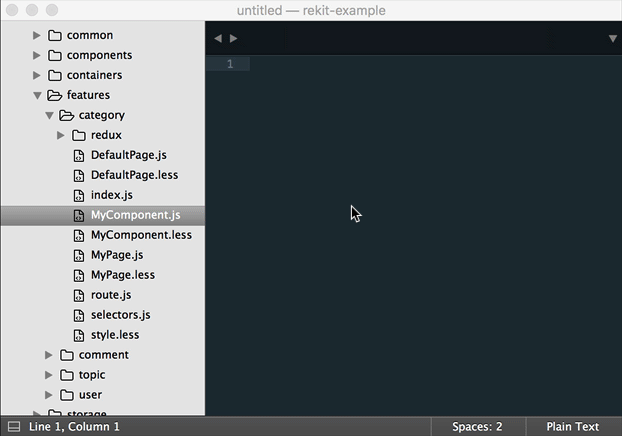Select the user folder label

coord(90,395)
